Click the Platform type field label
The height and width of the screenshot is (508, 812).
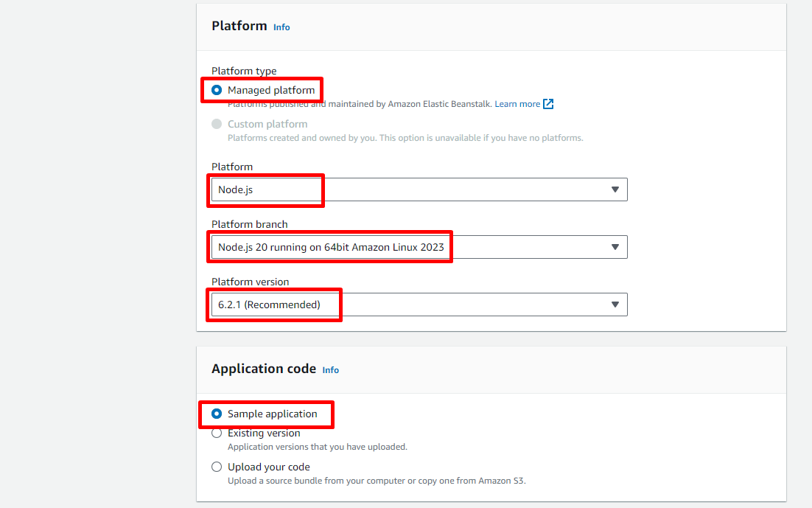point(244,71)
